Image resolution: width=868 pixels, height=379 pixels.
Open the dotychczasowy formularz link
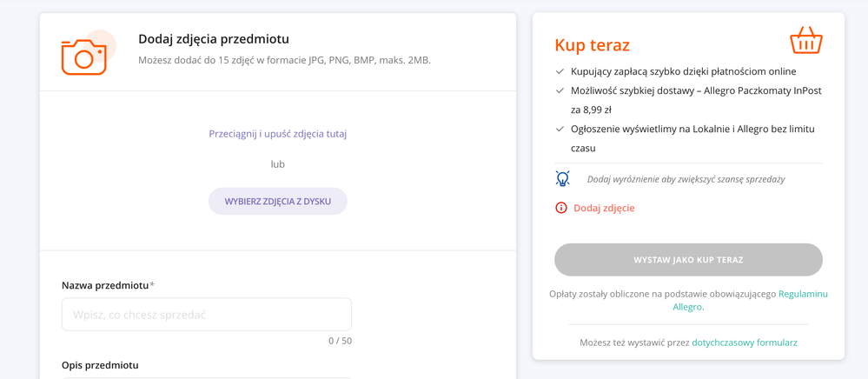(745, 342)
